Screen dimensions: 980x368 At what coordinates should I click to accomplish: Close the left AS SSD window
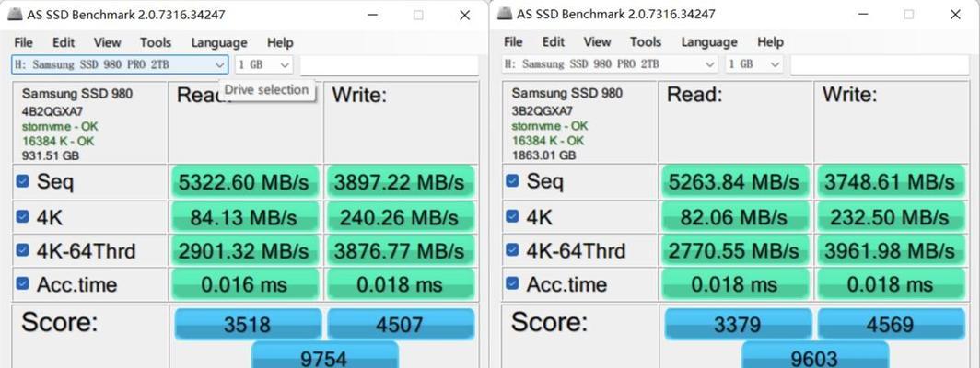(x=464, y=15)
